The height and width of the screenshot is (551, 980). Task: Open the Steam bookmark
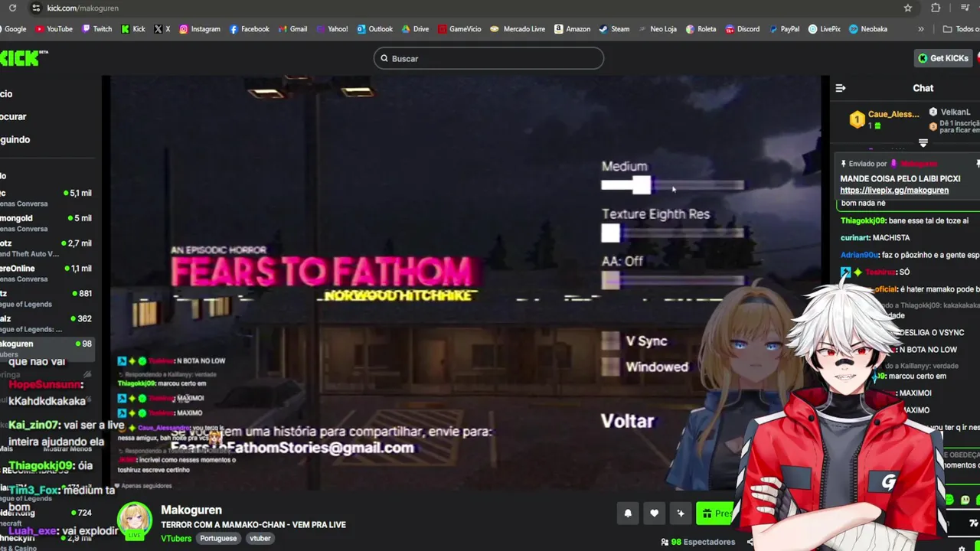point(614,29)
